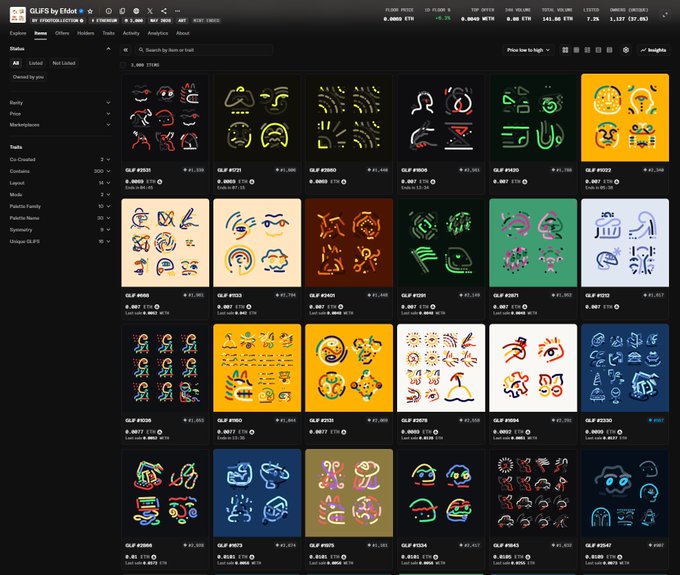Expand the Price filter
680x575 pixels.
[x=60, y=114]
